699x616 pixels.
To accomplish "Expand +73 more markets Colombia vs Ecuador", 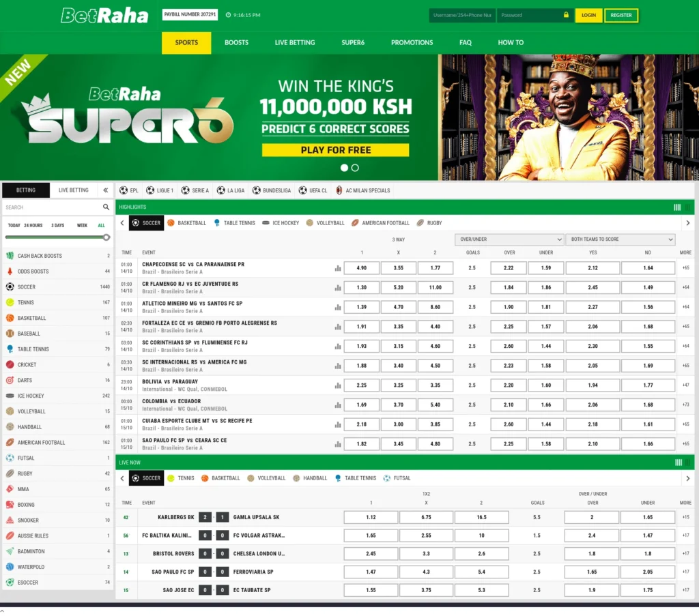I will (685, 405).
